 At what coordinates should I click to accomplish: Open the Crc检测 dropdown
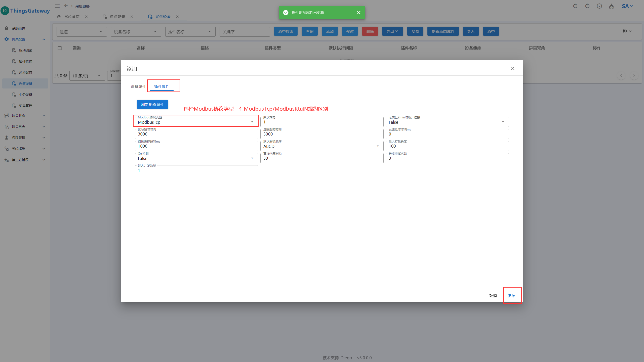(x=196, y=158)
